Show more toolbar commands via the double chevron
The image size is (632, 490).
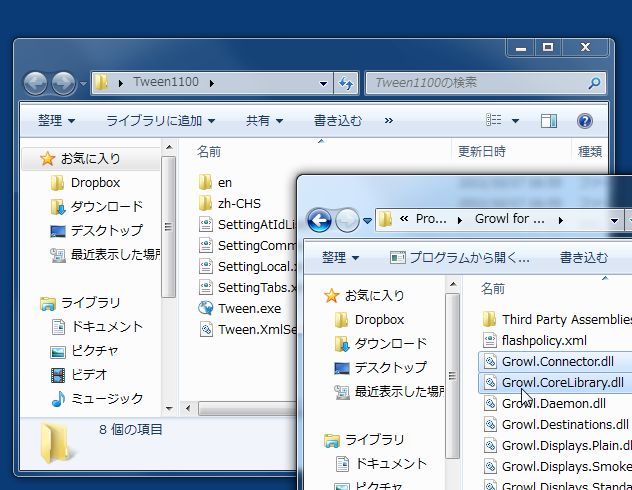point(389,120)
